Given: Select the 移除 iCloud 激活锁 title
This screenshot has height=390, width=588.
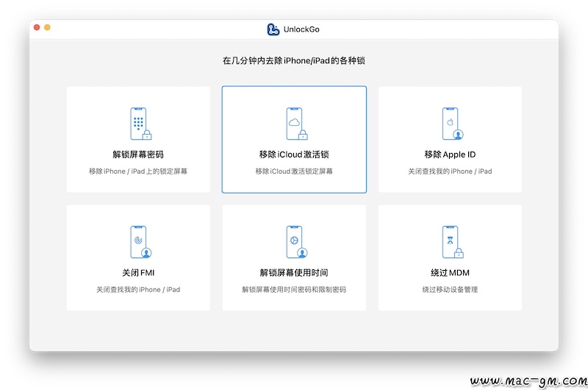Looking at the screenshot, I should click(294, 155).
